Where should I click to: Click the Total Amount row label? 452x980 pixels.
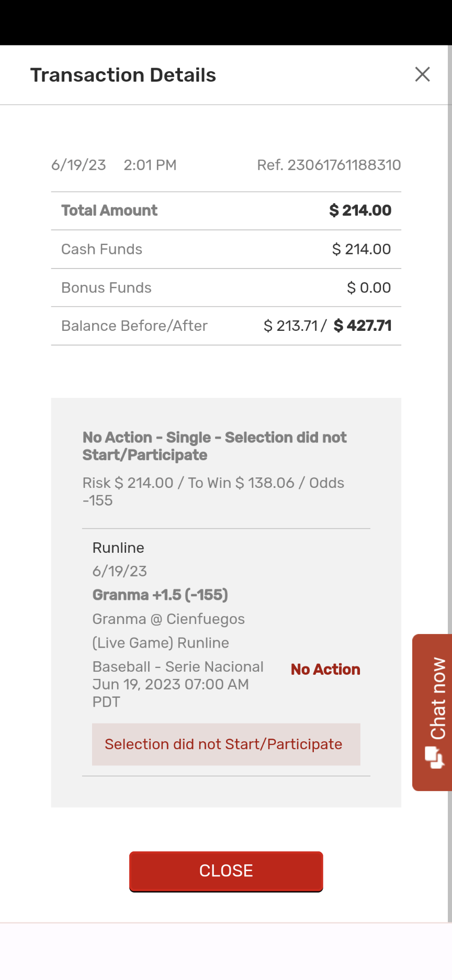coord(109,210)
